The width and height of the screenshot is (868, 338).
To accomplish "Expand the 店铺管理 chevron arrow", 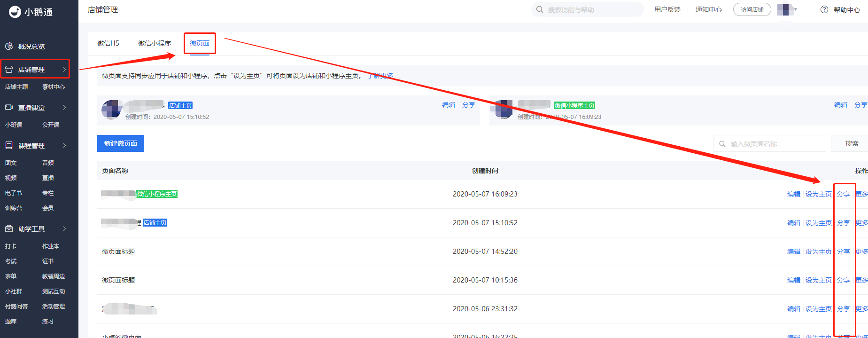I will tap(64, 69).
